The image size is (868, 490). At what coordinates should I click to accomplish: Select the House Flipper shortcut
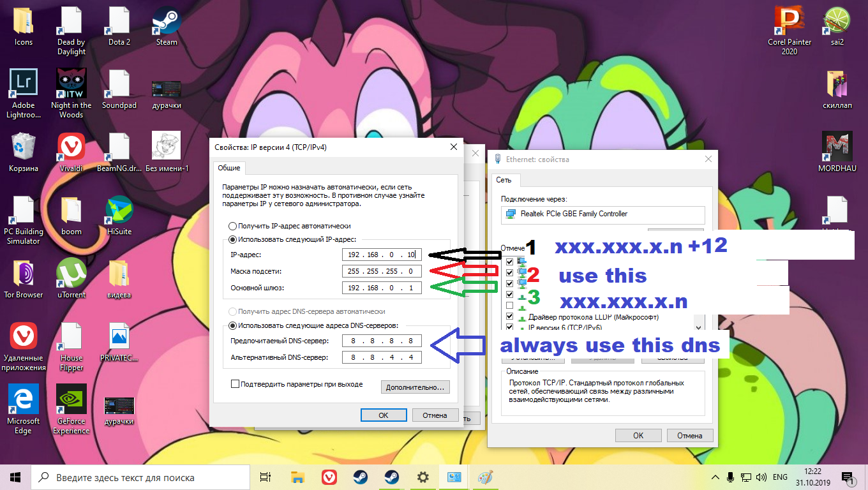(71, 346)
